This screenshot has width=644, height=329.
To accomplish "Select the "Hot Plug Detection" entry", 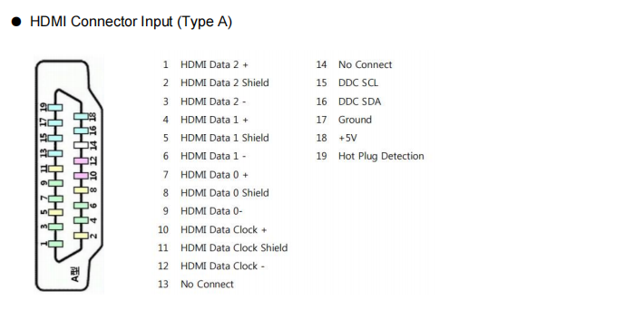I will 381,156.
